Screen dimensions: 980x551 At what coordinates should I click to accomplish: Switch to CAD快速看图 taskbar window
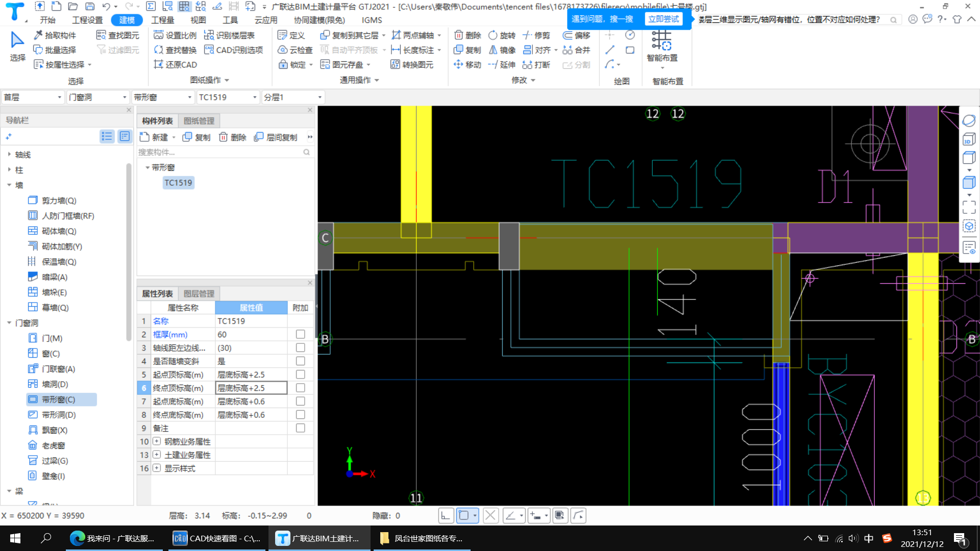pyautogui.click(x=216, y=538)
